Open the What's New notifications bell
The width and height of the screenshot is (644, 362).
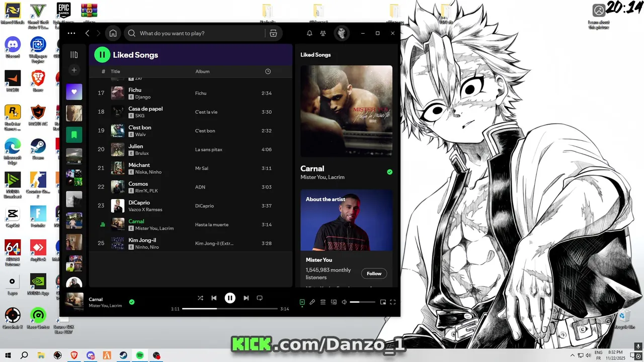coord(309,33)
